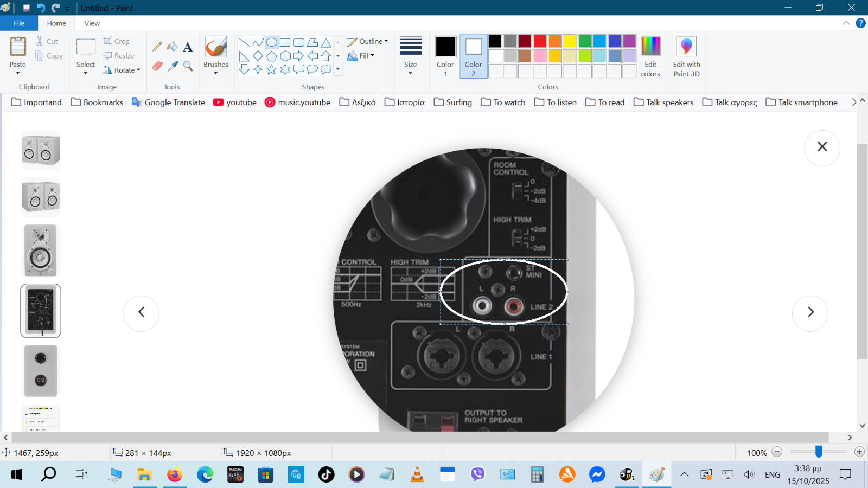Switch to the View tab
Screen dimensions: 868x488
(x=92, y=23)
